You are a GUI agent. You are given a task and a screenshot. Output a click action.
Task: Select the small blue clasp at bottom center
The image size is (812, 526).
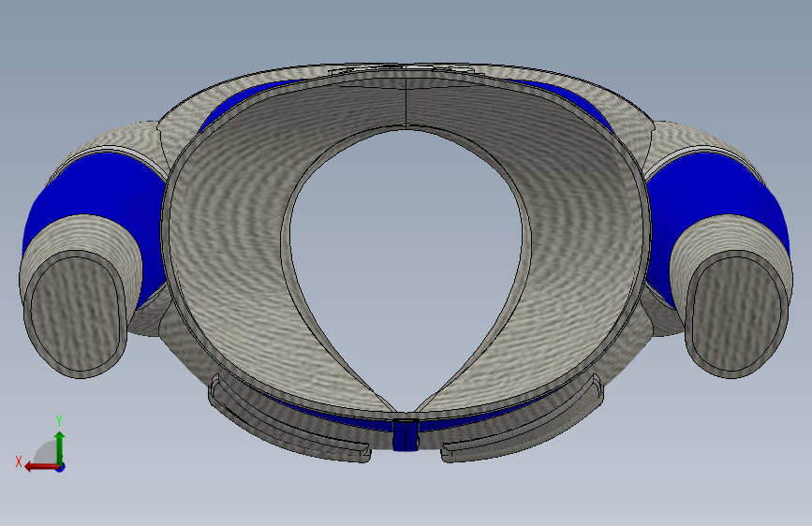406,436
